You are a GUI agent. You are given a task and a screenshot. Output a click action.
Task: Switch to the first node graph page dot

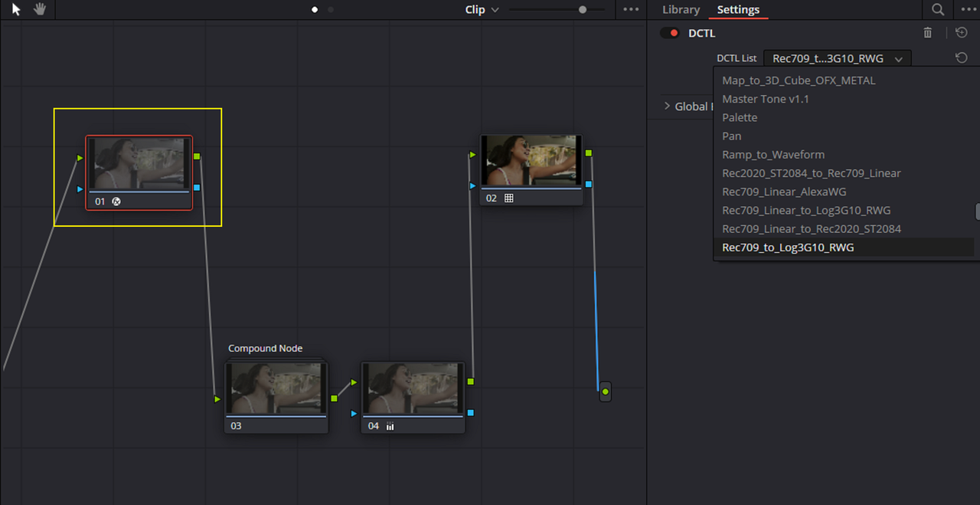[x=315, y=10]
